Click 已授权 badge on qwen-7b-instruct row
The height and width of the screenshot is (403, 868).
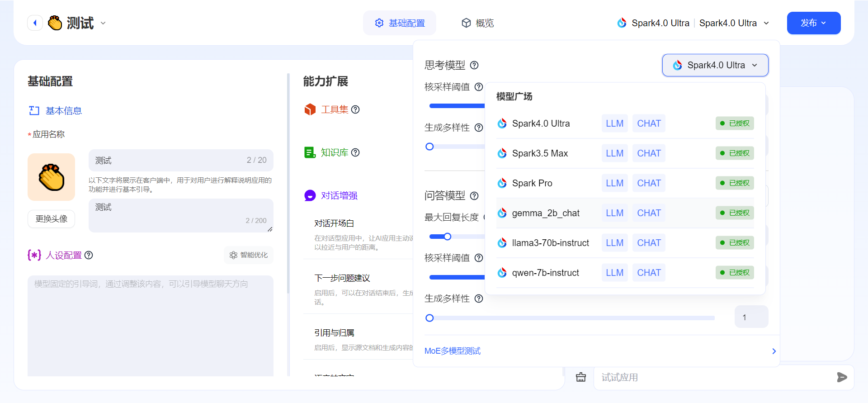click(735, 273)
